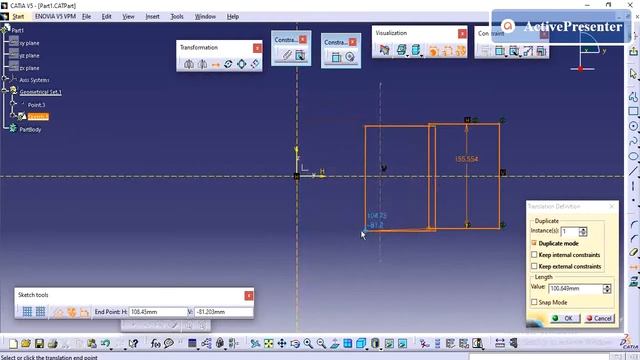Click OK in Translation Definition dialog
Viewport: 640px width, 360px height.
point(564,318)
